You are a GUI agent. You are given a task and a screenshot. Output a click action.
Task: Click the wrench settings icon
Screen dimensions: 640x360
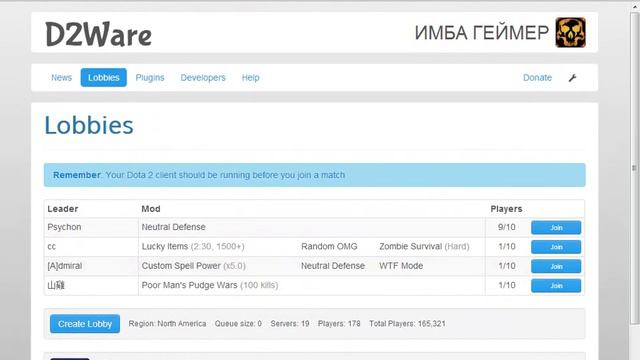click(x=572, y=78)
